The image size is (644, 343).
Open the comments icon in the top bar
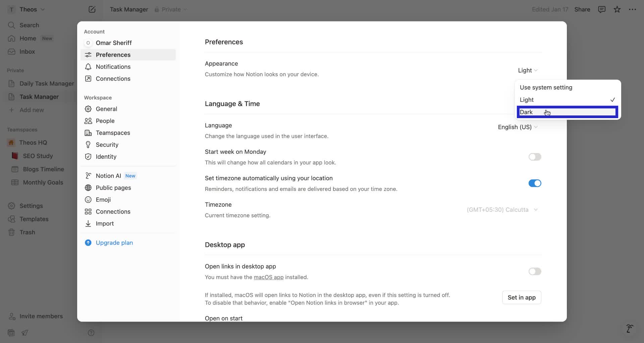601,9
